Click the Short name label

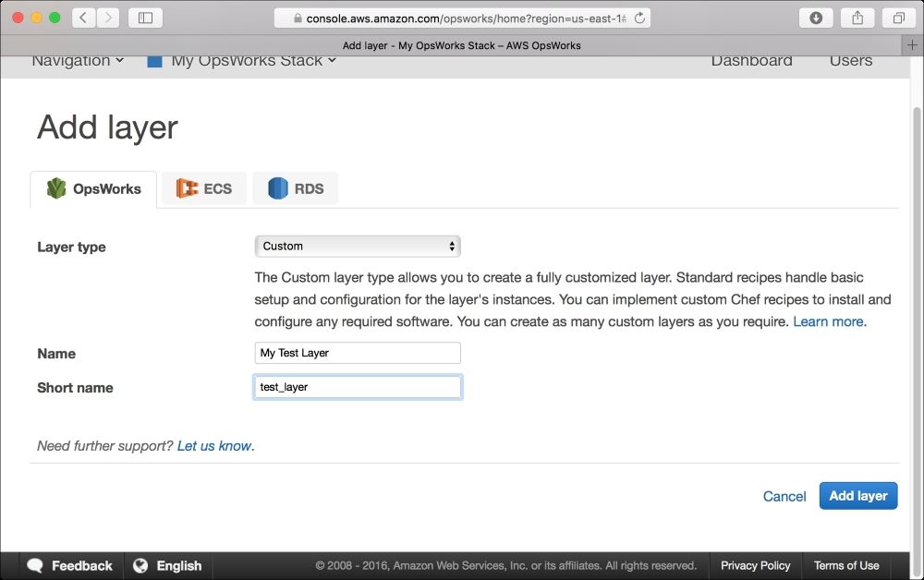75,388
